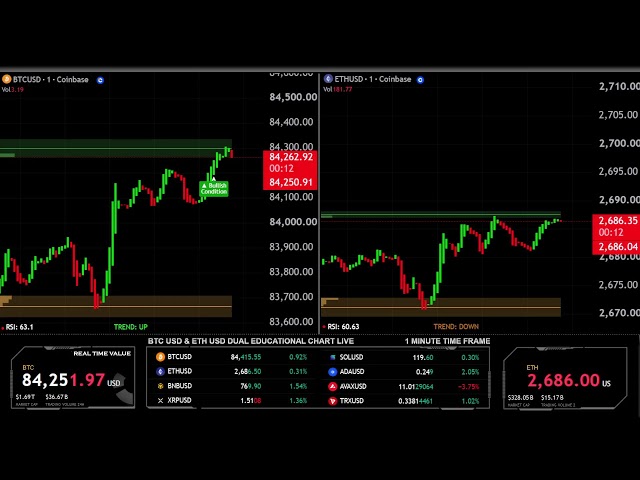Viewport: 640px width, 480px height.
Task: Click the TREND: UP indicator text
Action: [x=131, y=327]
